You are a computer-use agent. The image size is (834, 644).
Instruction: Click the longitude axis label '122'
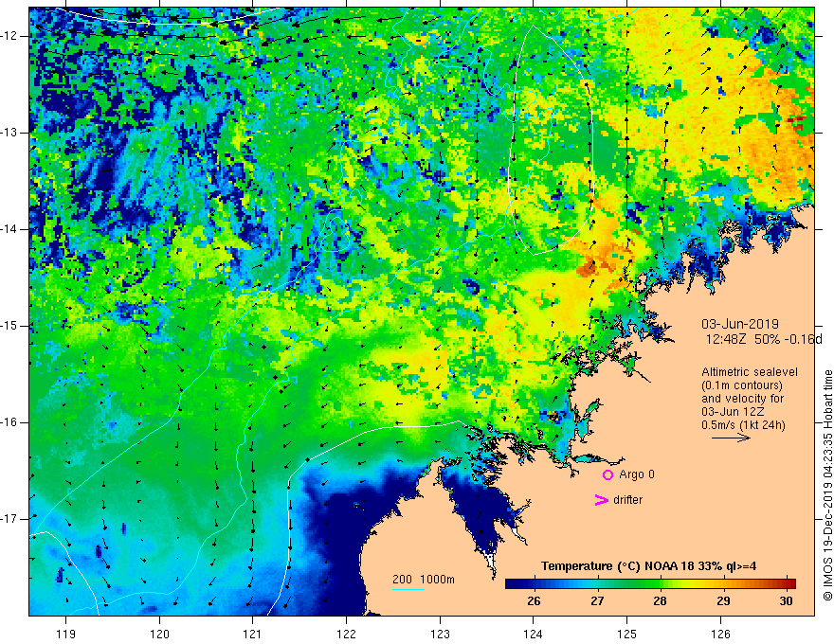click(346, 634)
